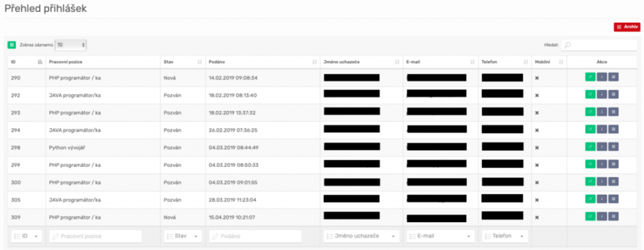Show info for application 300
The width and height of the screenshot is (644, 250).
(602, 181)
